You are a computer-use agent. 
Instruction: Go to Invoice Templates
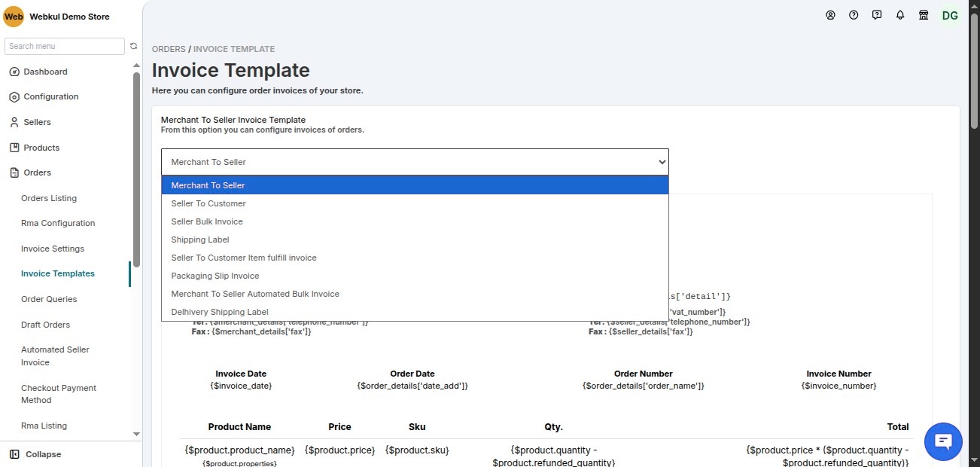58,273
